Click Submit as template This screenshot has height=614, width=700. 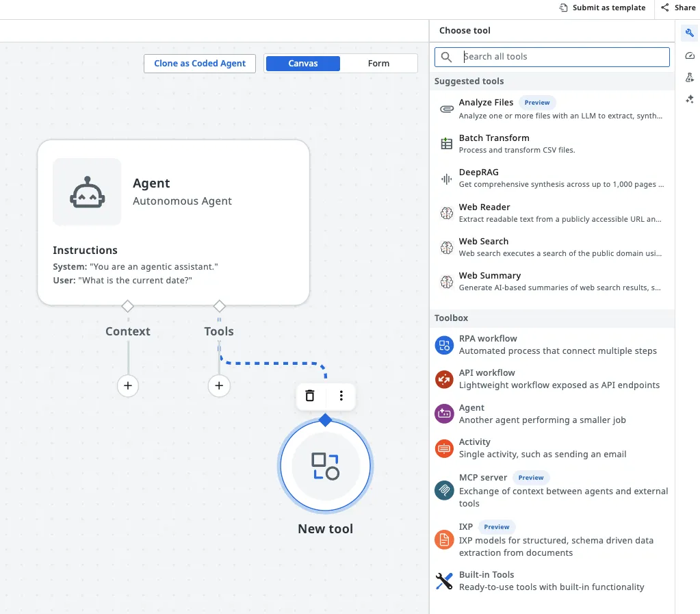tap(602, 8)
